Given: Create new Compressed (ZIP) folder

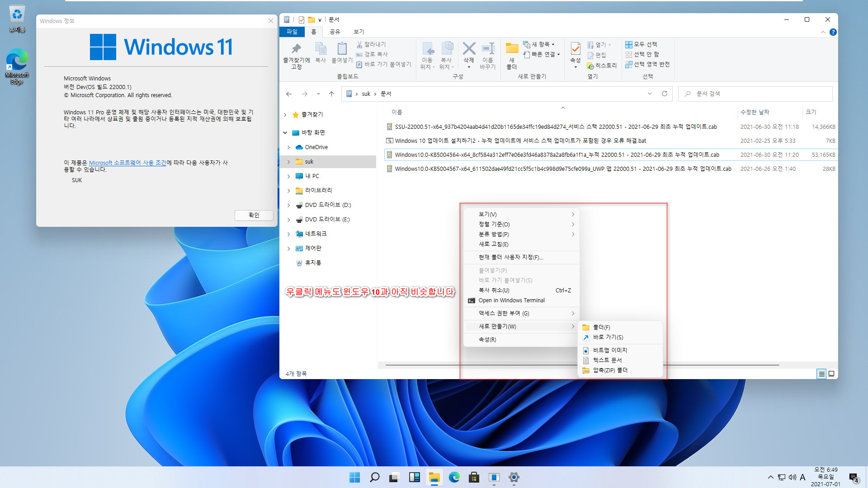Looking at the screenshot, I should coord(621,370).
